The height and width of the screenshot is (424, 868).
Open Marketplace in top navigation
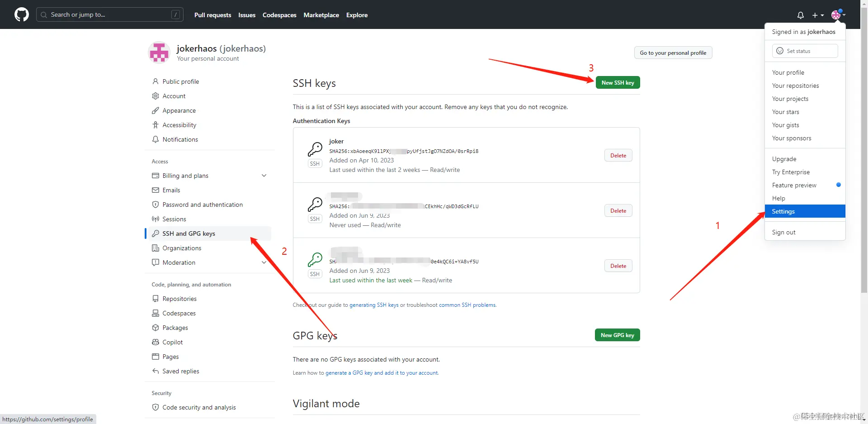click(x=321, y=15)
